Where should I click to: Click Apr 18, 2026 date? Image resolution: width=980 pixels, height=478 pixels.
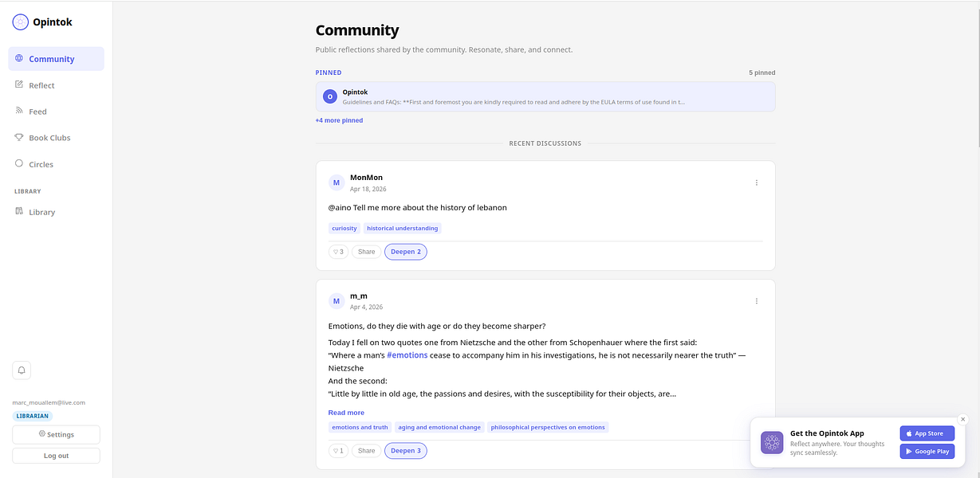pos(368,189)
